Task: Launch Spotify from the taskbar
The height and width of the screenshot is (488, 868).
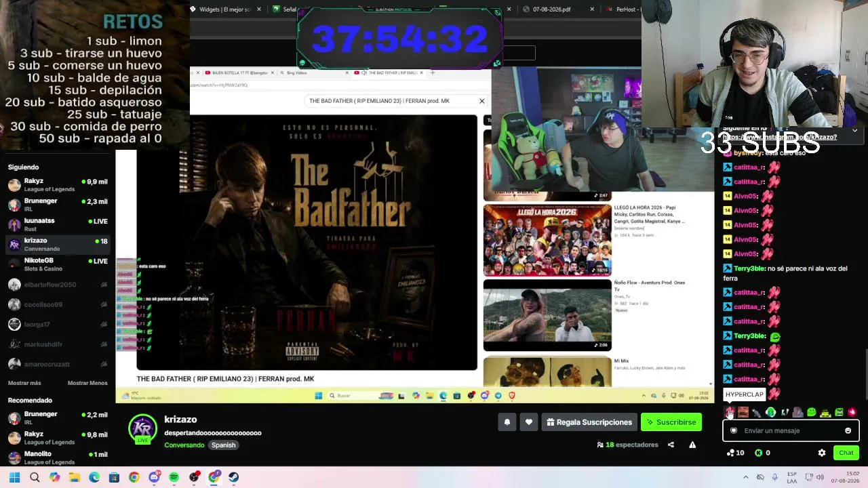Action: coord(174,477)
